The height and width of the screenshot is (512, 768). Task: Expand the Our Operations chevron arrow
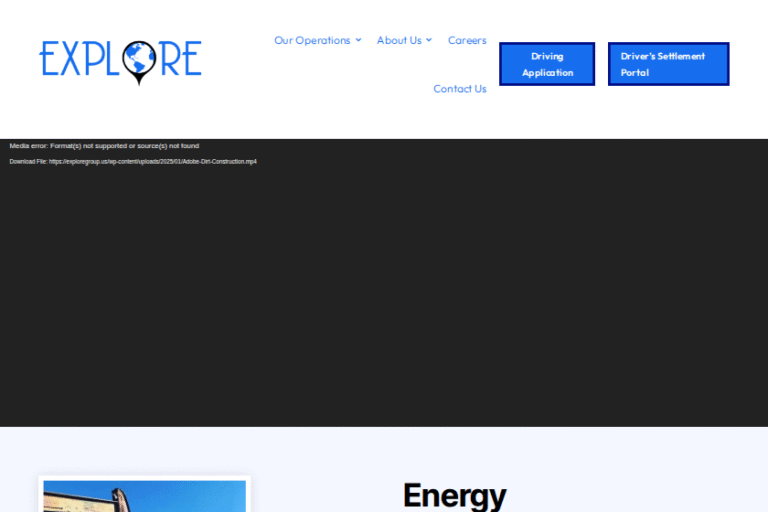pos(358,40)
